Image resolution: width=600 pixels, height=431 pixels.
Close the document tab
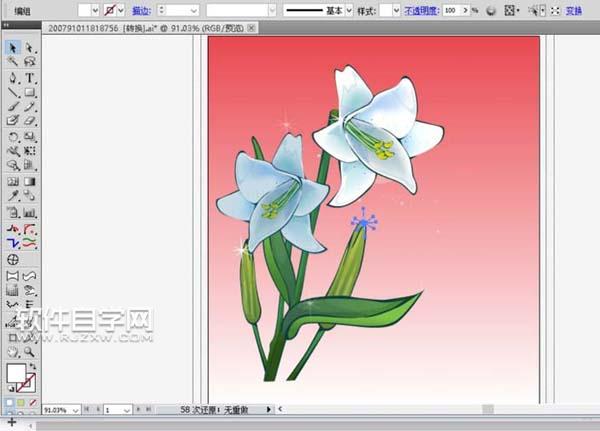pyautogui.click(x=251, y=29)
